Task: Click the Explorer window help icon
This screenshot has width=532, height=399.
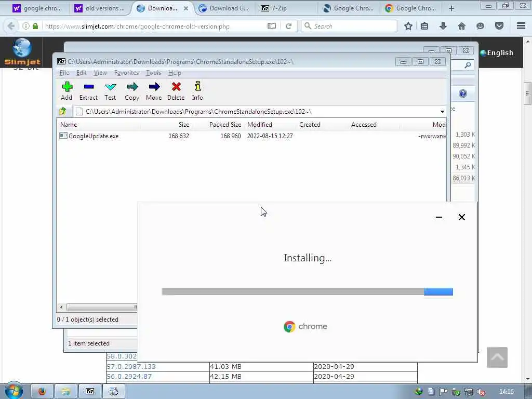Action: (463, 94)
